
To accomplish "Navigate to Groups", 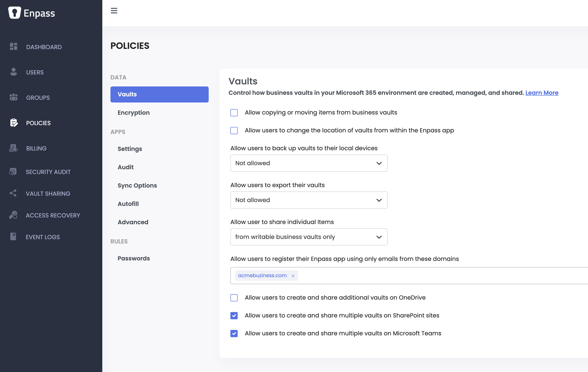I will [38, 98].
